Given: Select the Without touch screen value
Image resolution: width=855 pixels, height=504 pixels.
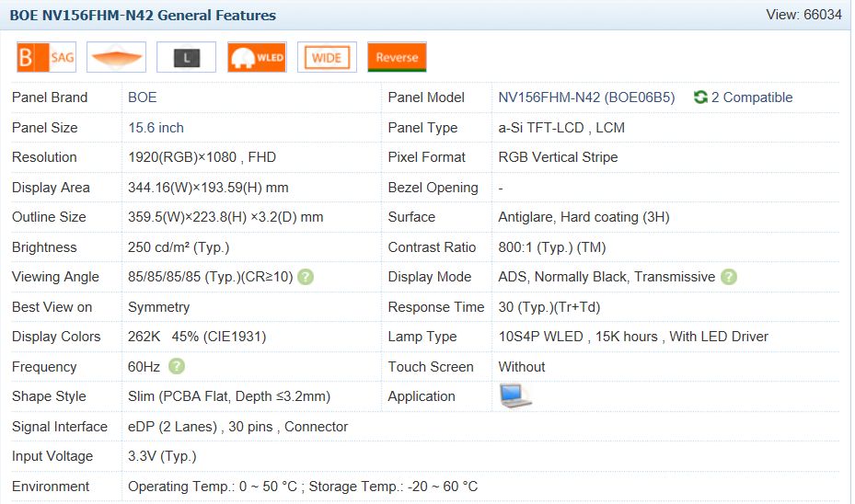Looking at the screenshot, I should (x=521, y=367).
